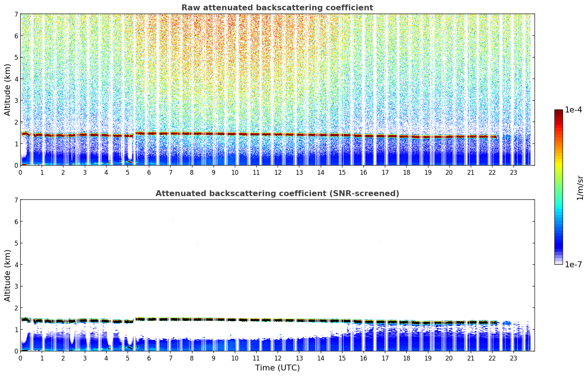Click altitude tick "7" beside the SNR-screened plot
The image size is (588, 376).
pos(16,200)
